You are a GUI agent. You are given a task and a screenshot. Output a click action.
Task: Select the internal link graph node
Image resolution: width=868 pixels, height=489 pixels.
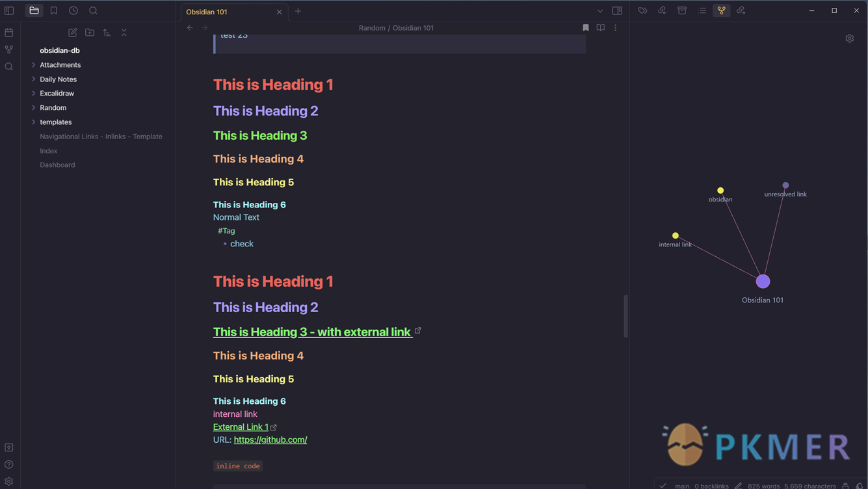(676, 235)
